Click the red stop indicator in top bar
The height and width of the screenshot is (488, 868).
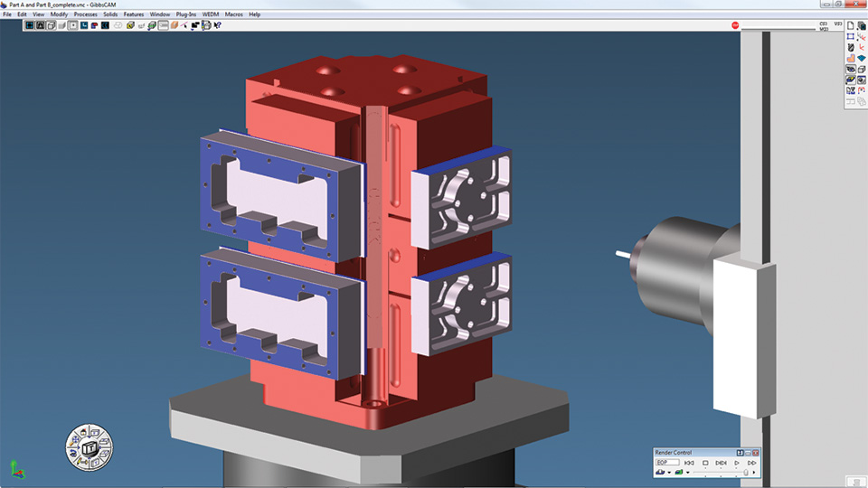coord(735,25)
